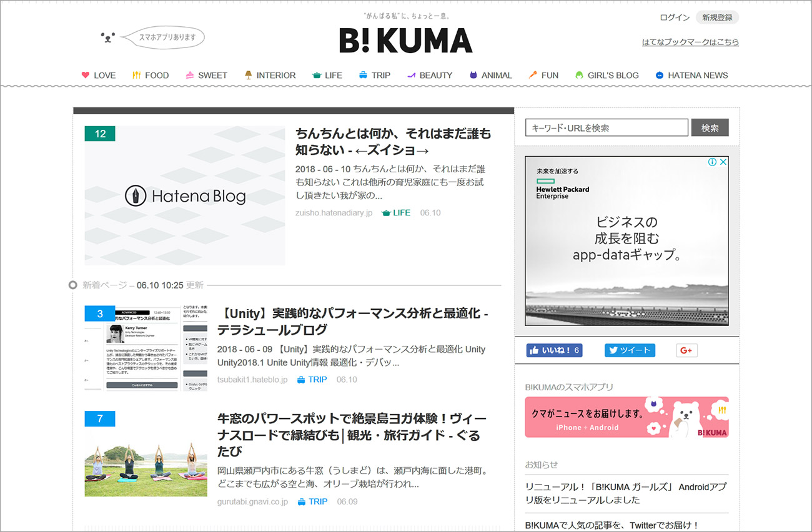
Task: Click the ログイン link
Action: [x=675, y=17]
